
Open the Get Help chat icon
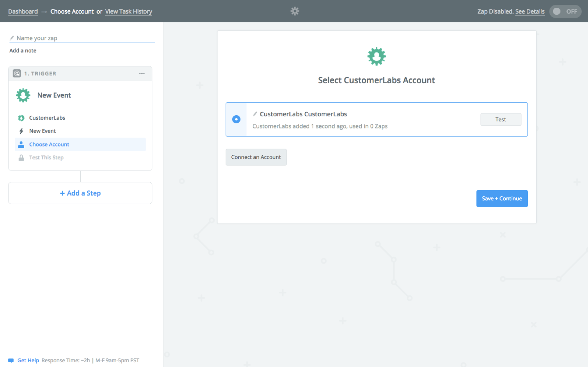[x=11, y=360]
